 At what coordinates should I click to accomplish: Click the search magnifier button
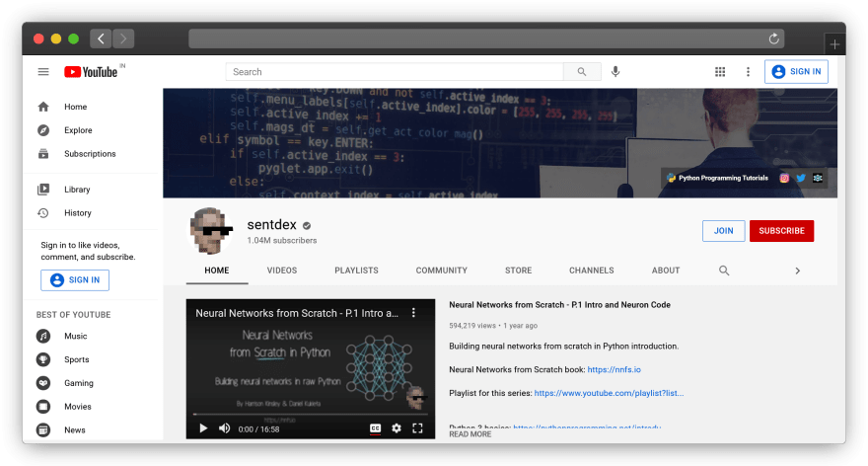click(582, 72)
